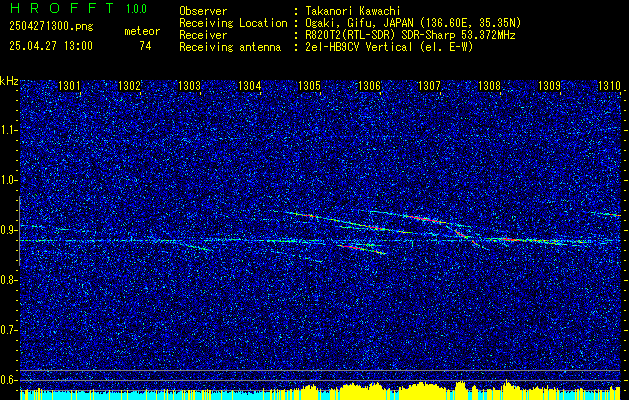Click the 1302 time axis marker
Viewport: 629px width, 400px height.
pos(130,85)
